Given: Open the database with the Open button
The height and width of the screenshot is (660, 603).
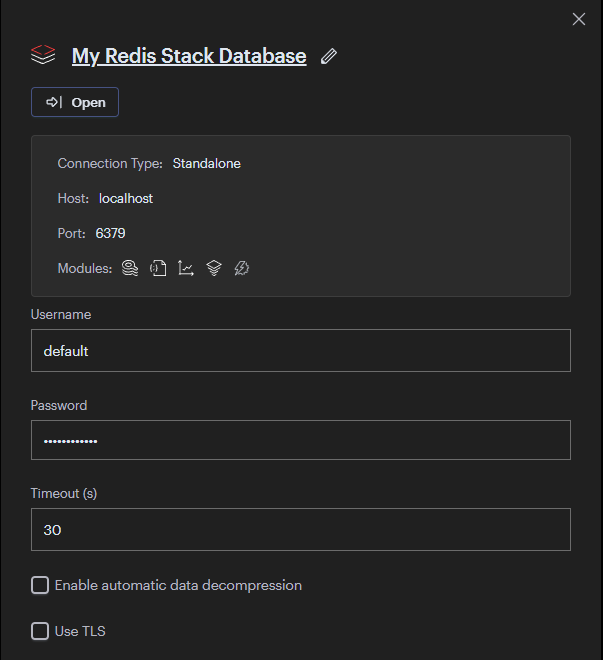Looking at the screenshot, I should [75, 102].
